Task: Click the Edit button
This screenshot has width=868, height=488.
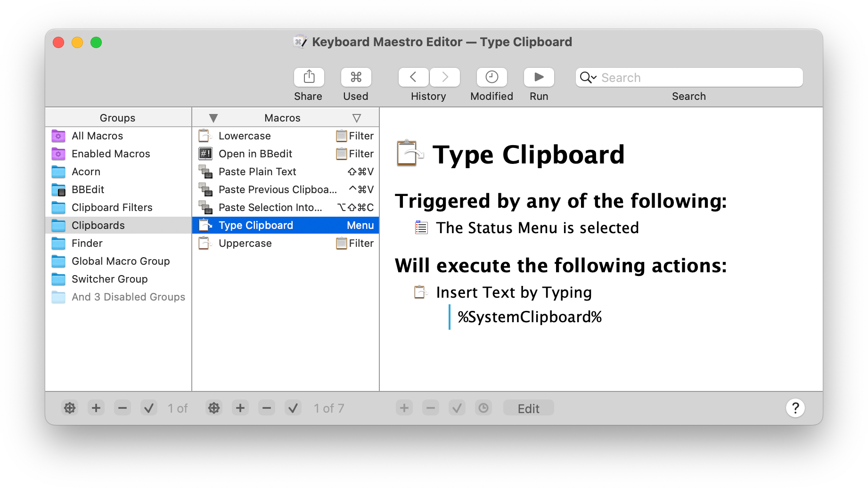Action: click(529, 408)
